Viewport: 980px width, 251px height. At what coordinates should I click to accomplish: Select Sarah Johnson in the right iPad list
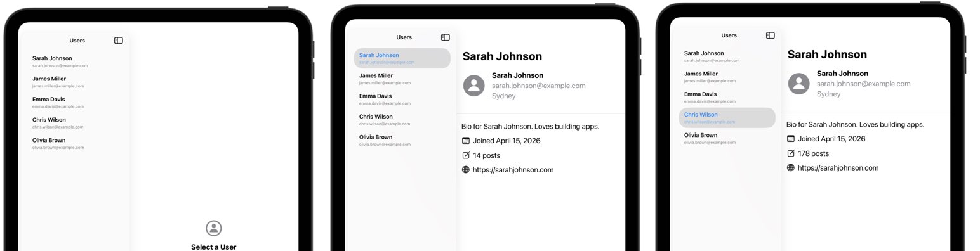coord(727,56)
